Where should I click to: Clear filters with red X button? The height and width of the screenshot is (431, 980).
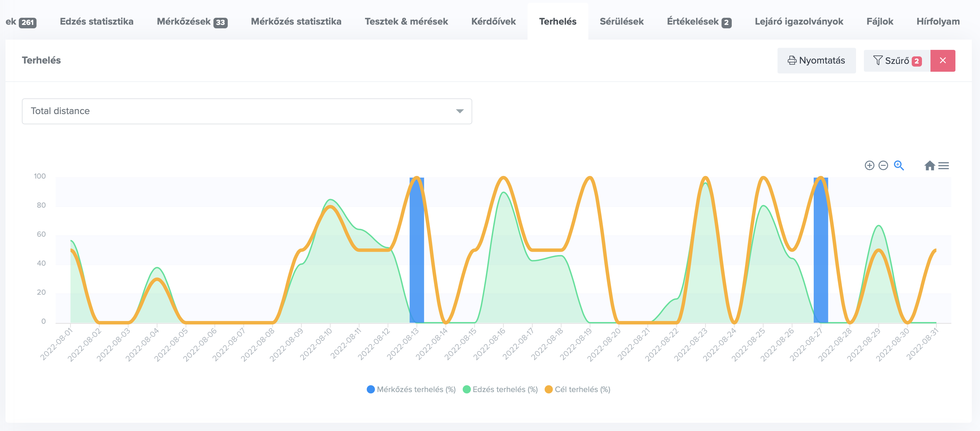click(943, 60)
